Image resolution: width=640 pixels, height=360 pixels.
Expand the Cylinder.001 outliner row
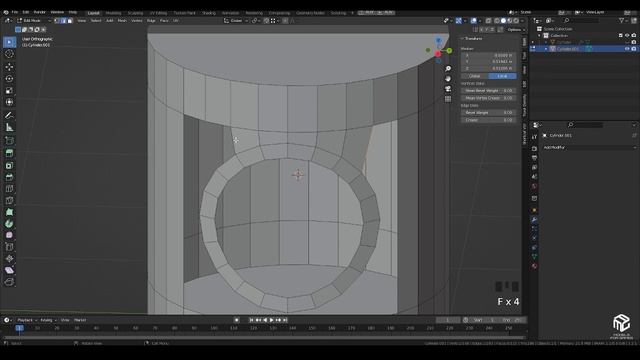click(x=546, y=49)
